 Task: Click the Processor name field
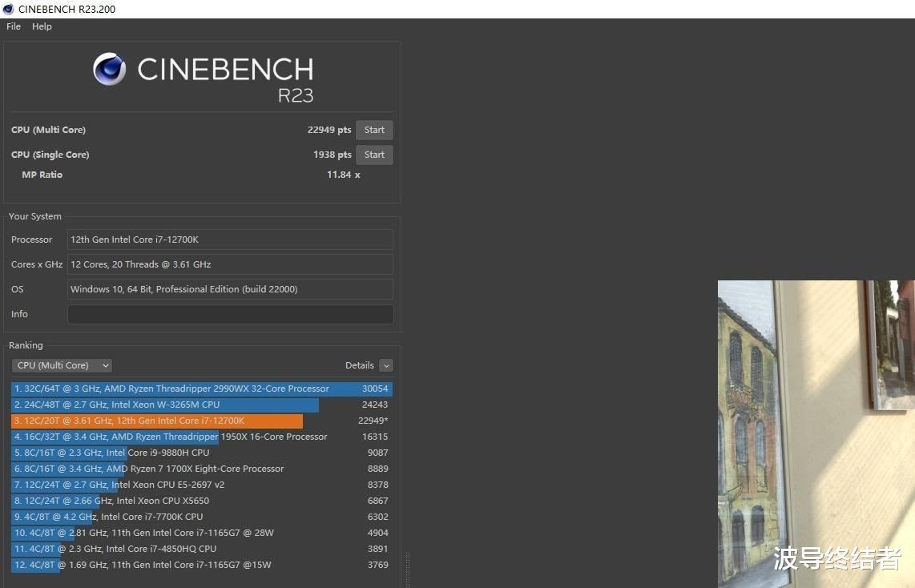click(x=230, y=239)
